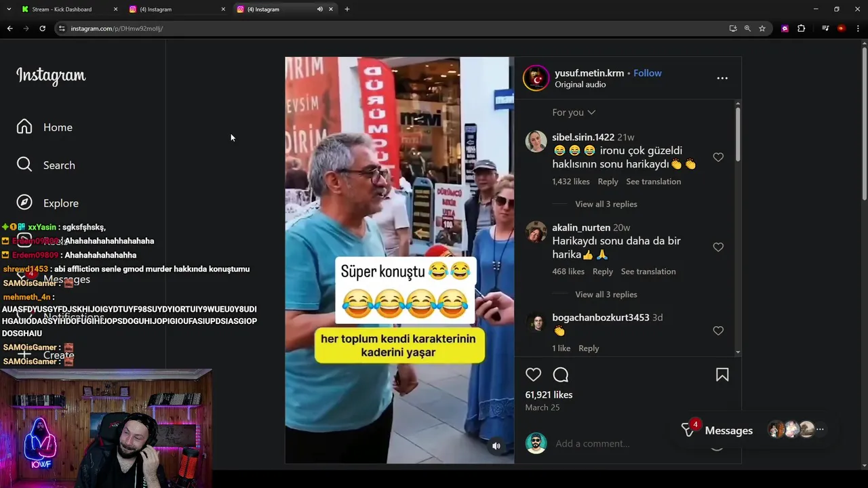Open sibel.sirin.1422's profile picture

(536, 142)
